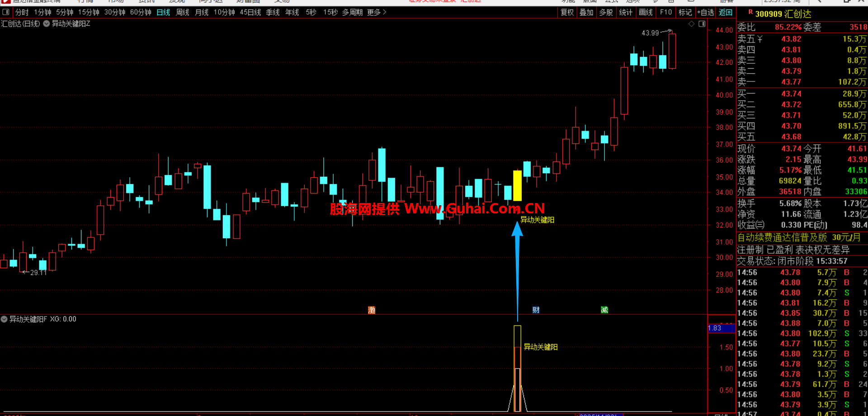Click the green 减 event marker icon
868x416 pixels.
(604, 310)
